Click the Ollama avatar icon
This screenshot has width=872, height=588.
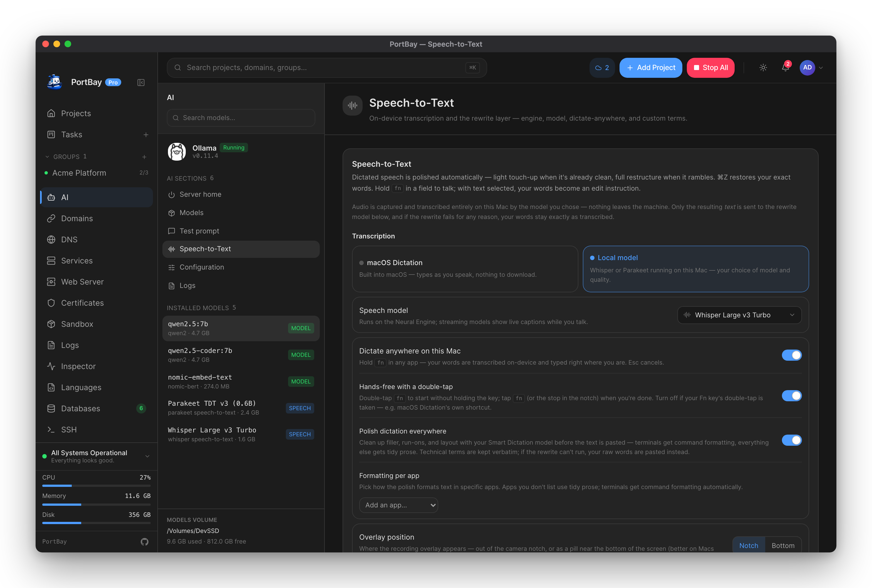(177, 151)
